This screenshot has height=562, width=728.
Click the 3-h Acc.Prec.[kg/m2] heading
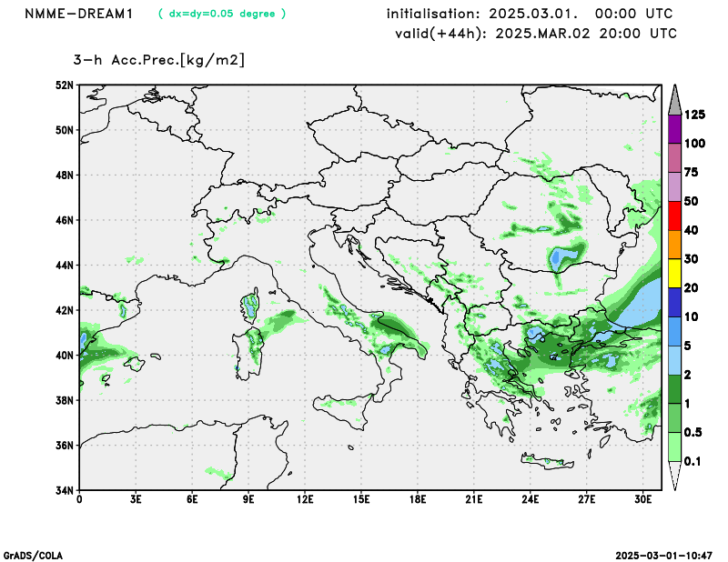pyautogui.click(x=158, y=60)
